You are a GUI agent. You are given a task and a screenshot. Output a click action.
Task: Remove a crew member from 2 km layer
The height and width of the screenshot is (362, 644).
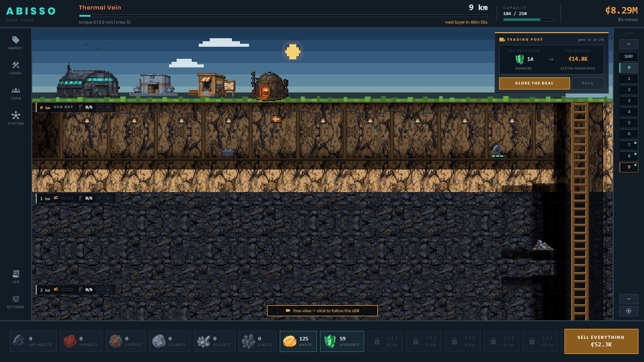click(100, 290)
